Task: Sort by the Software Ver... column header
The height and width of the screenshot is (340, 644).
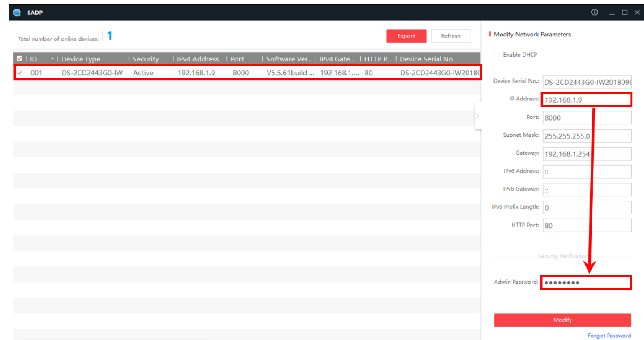Action: 289,59
